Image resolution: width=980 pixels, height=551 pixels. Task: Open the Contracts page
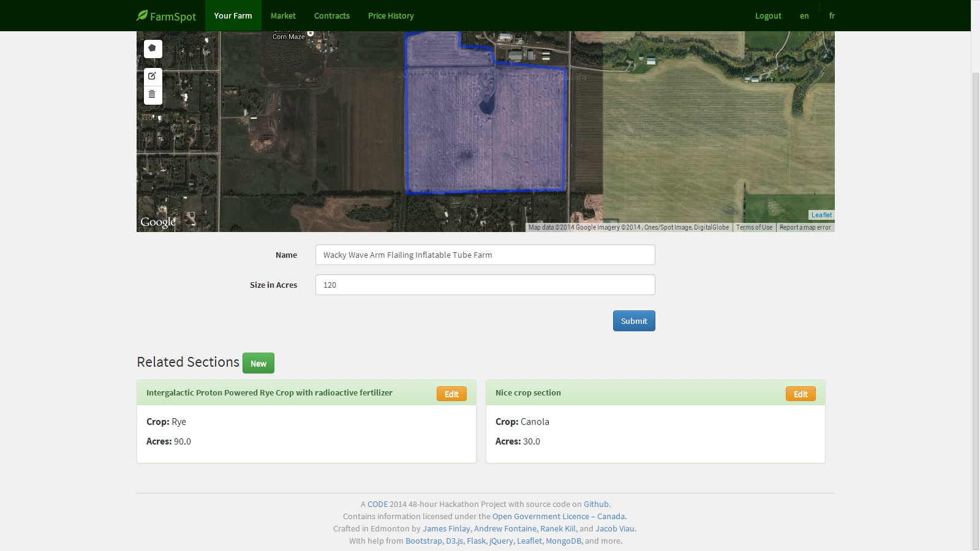[332, 16]
